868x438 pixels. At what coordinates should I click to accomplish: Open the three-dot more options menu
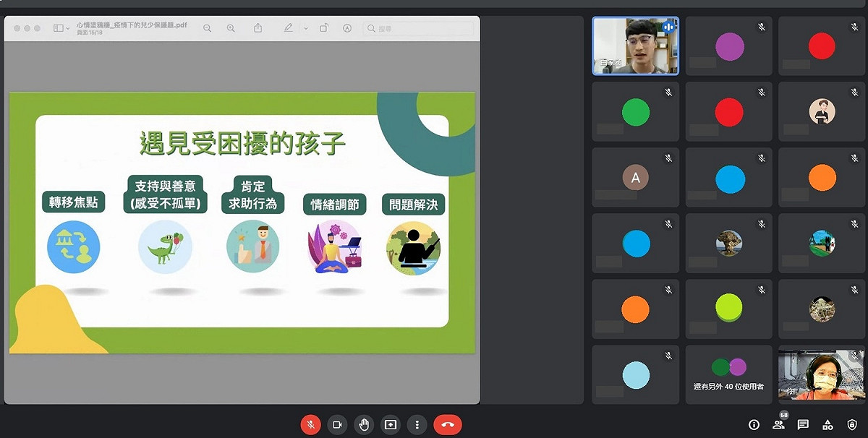click(x=417, y=425)
